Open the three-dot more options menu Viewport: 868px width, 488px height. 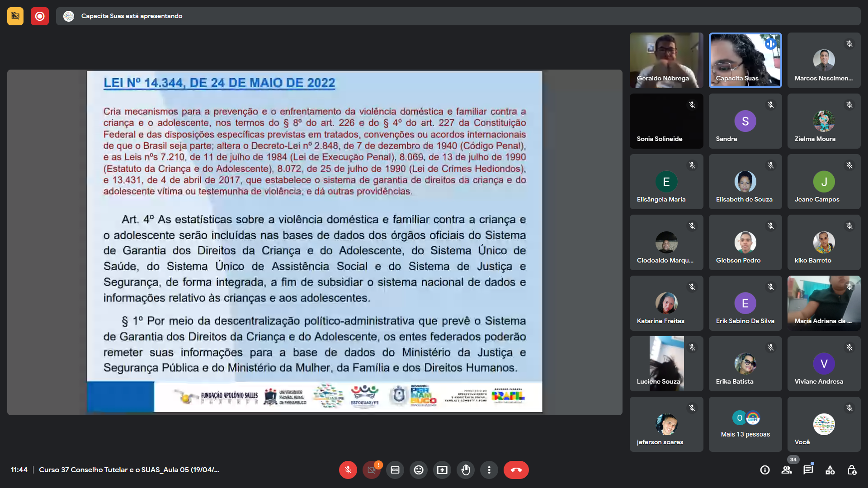[x=489, y=470]
